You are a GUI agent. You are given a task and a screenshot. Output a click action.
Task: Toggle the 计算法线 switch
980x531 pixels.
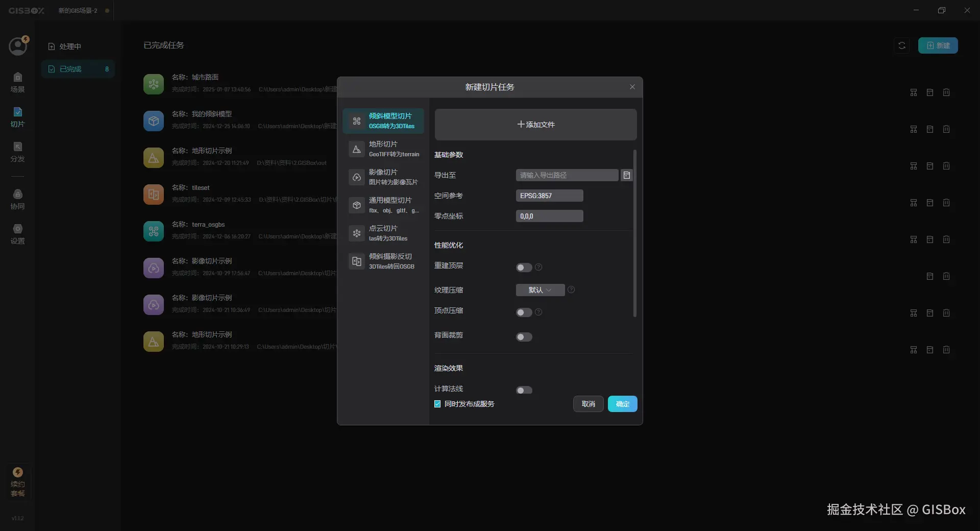(524, 390)
